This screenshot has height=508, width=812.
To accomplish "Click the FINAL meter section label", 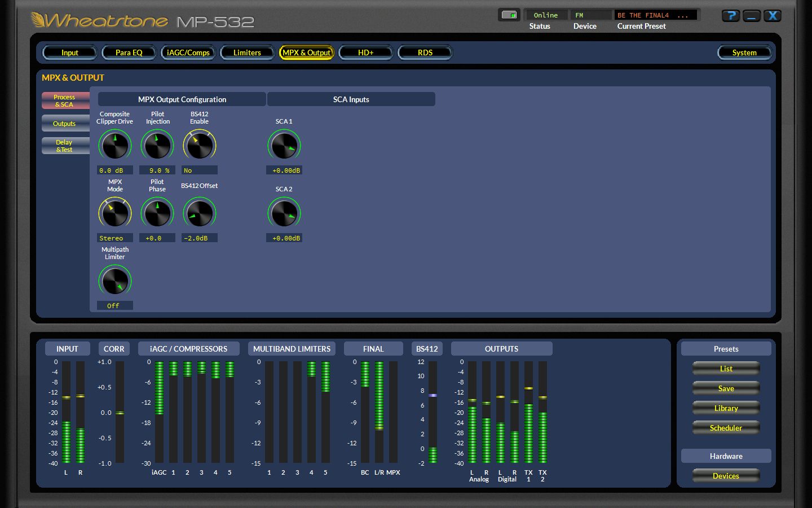I will tap(373, 349).
